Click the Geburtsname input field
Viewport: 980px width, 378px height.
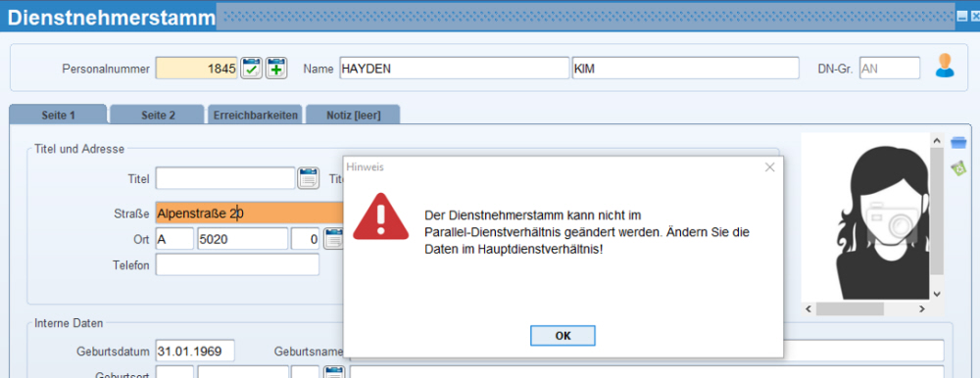647,351
